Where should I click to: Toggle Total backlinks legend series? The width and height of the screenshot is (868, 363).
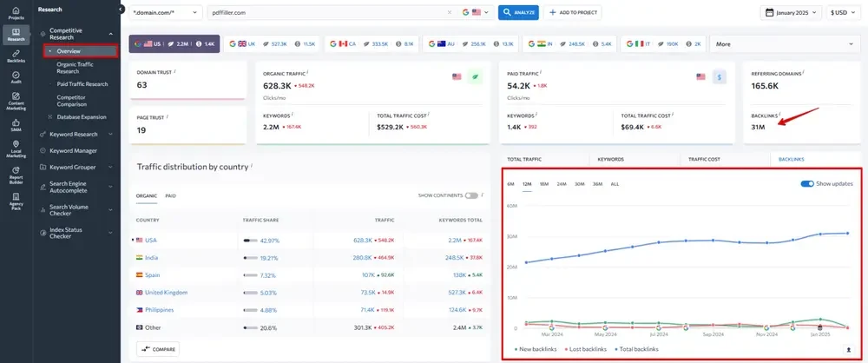[x=636, y=349]
